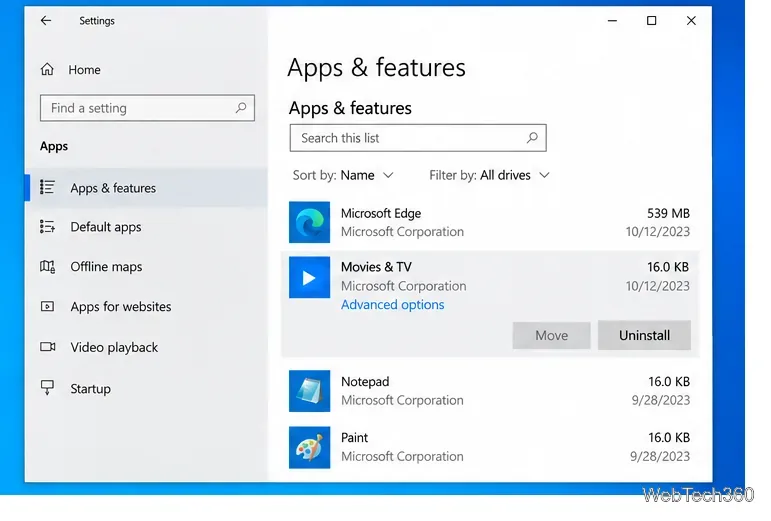Image resolution: width=771 pixels, height=521 pixels.
Task: Click magnifier in Search this list
Action: pyautogui.click(x=532, y=138)
